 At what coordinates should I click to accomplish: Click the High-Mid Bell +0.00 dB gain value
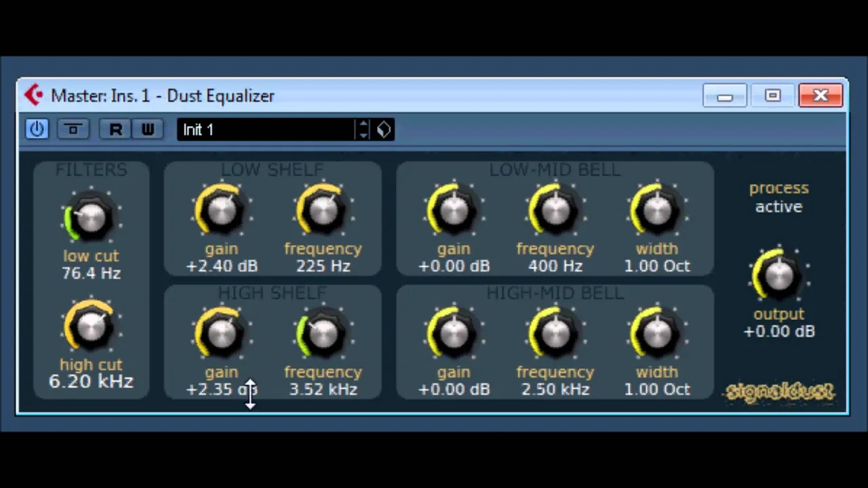point(454,390)
